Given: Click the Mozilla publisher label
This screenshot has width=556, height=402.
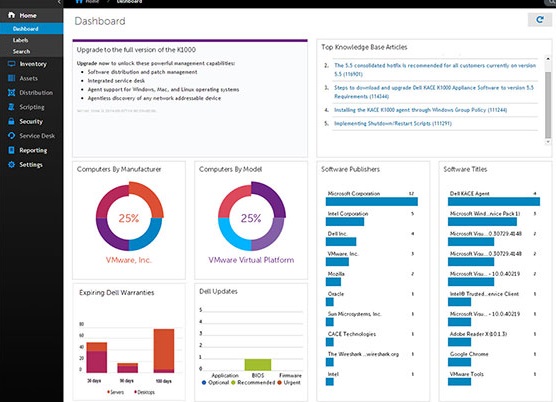Looking at the screenshot, I should [x=336, y=274].
